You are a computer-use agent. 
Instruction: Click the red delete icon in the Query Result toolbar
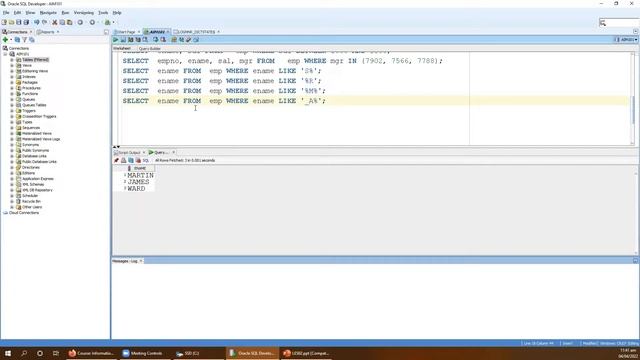138,160
